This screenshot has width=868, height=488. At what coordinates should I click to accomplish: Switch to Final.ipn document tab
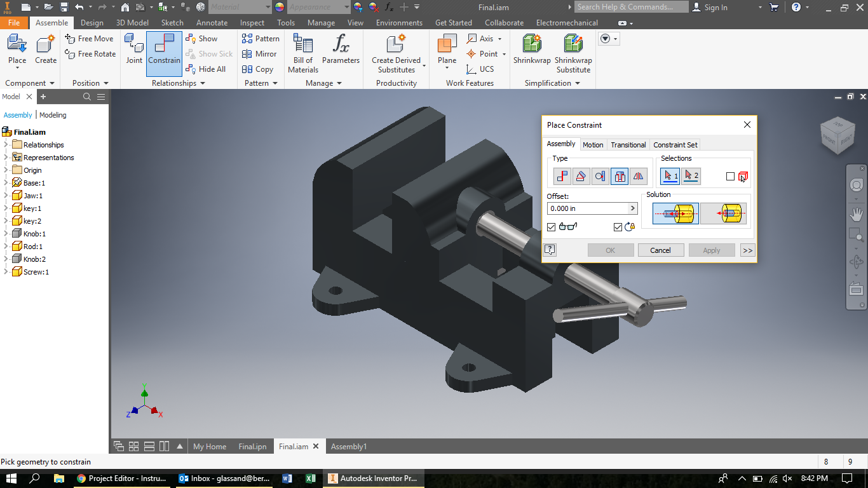tap(252, 447)
